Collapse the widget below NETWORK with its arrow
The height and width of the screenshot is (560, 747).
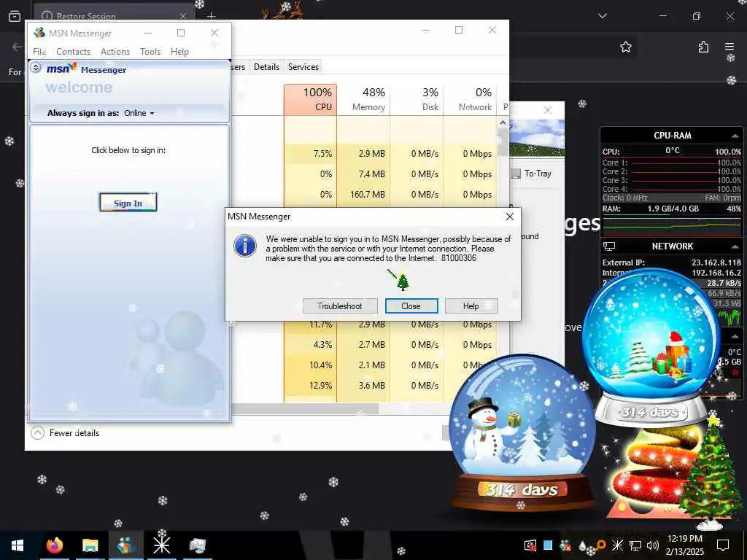(x=735, y=336)
